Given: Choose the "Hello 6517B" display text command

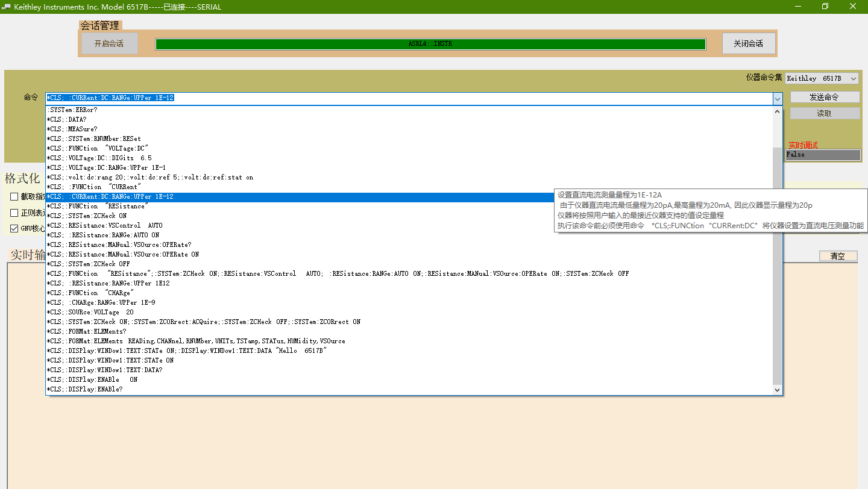Looking at the screenshot, I should [409, 350].
